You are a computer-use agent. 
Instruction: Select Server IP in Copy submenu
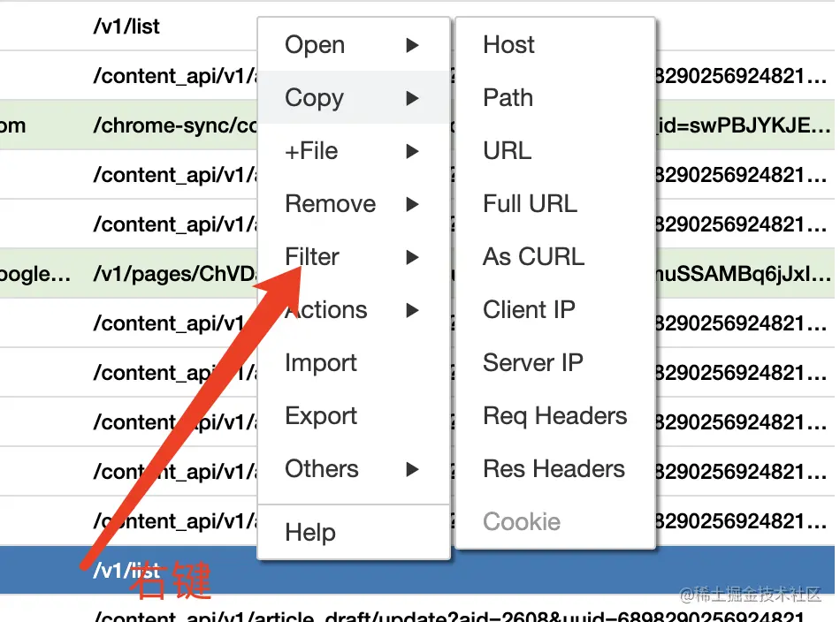[x=555, y=363]
